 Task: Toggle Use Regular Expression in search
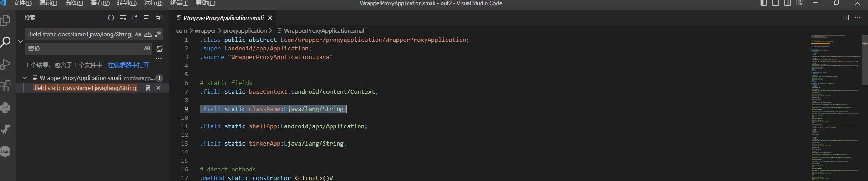tap(158, 34)
